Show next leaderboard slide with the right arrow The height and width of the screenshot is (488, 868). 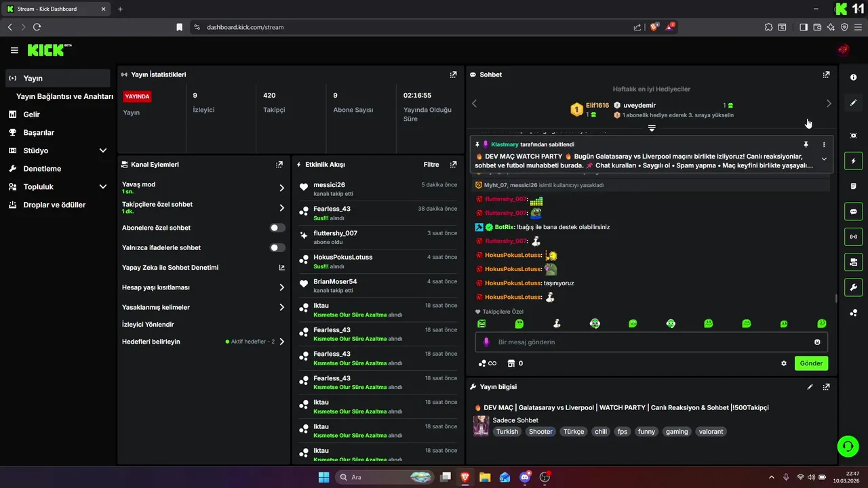point(828,103)
